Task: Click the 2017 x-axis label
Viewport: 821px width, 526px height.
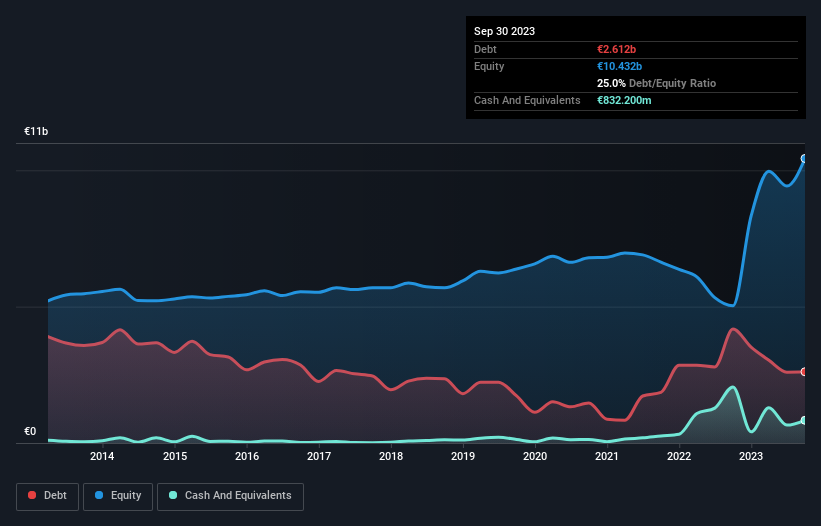Action: click(319, 456)
